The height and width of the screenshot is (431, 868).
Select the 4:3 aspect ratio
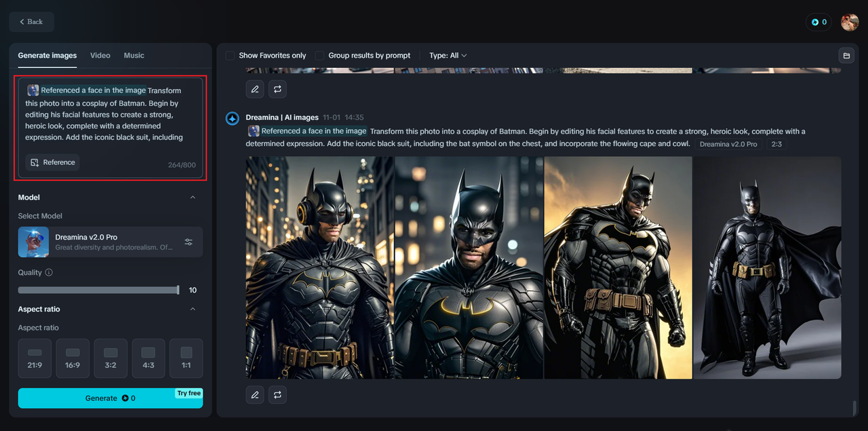pyautogui.click(x=149, y=358)
